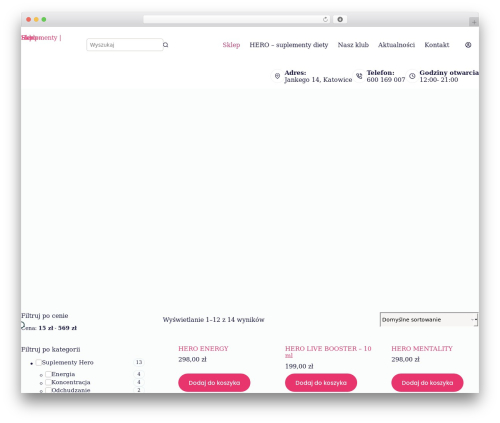Viewport: 500px width, 423px height.
Task: Reload the page with the refresh icon
Action: [x=325, y=20]
